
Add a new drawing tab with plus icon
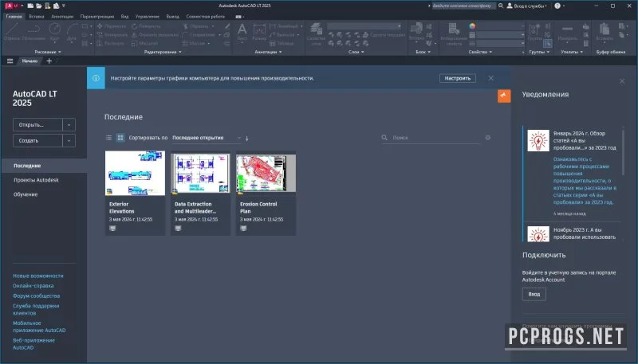49,61
